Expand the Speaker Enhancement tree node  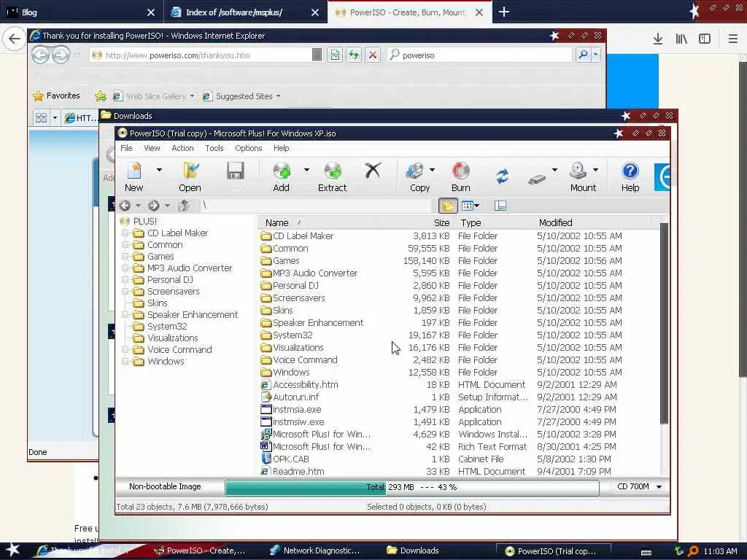click(125, 315)
